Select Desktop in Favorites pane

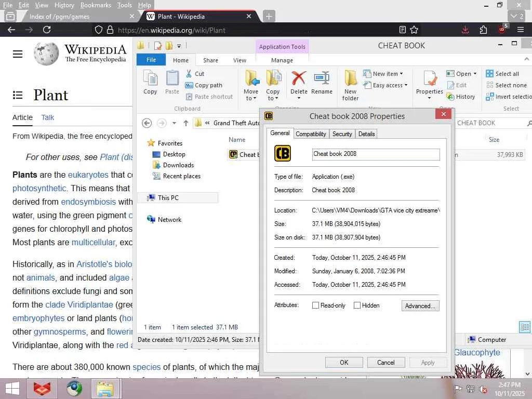point(169,154)
